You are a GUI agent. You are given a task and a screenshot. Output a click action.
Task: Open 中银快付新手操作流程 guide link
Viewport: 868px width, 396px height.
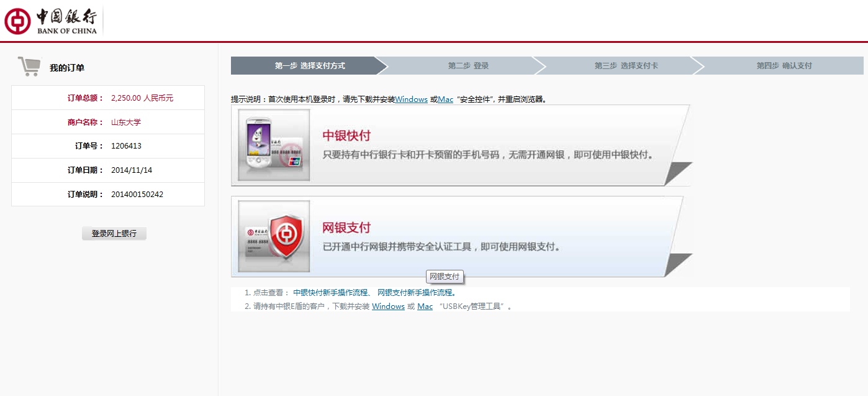331,292
